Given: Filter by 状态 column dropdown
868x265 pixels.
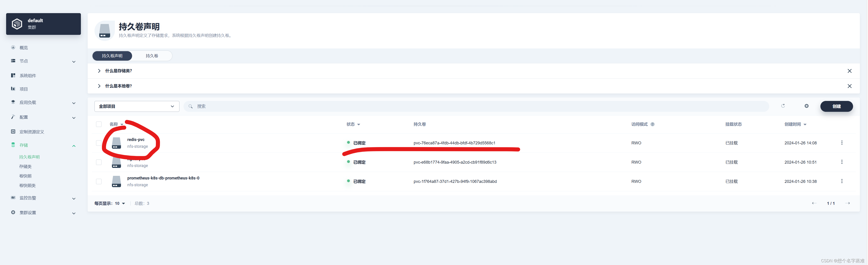Looking at the screenshot, I should [x=358, y=125].
